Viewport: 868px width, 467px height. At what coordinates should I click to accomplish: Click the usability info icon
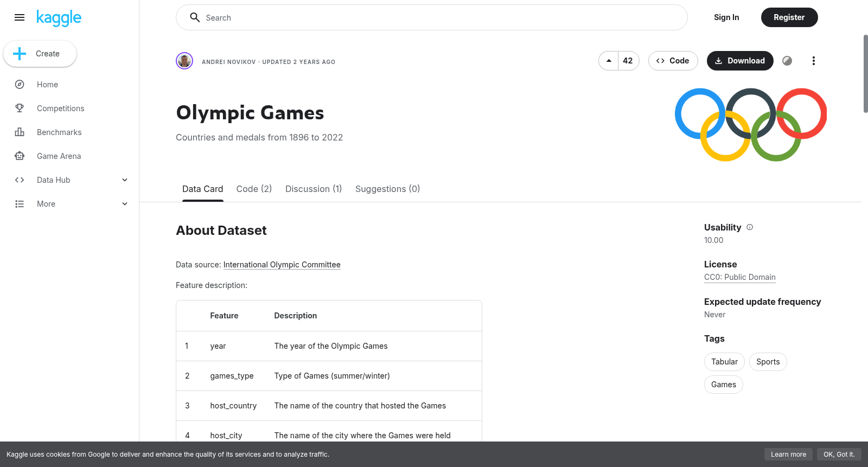(x=750, y=227)
